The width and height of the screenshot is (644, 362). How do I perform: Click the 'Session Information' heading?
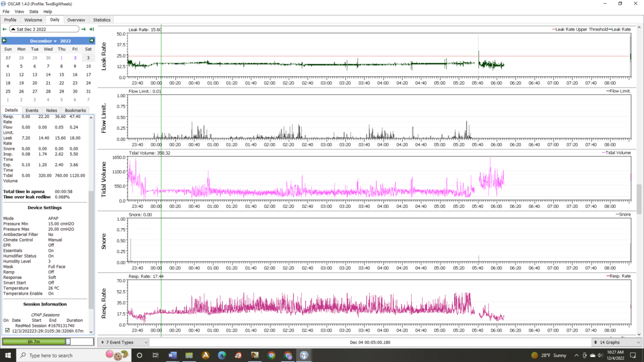[x=45, y=304]
